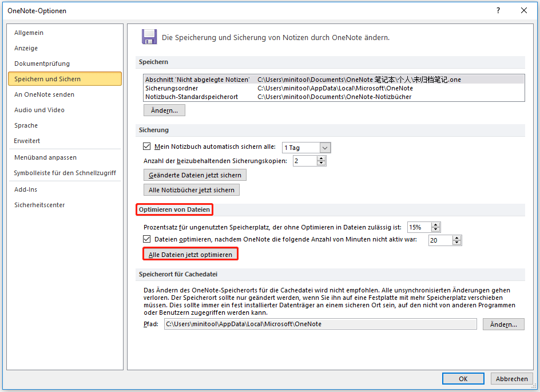Screen dimensions: 540x392
Task: Click the 'C:\Users\minitool\AppData\Local\Microsoft\OneNote' backup path
Action: [x=335, y=88]
